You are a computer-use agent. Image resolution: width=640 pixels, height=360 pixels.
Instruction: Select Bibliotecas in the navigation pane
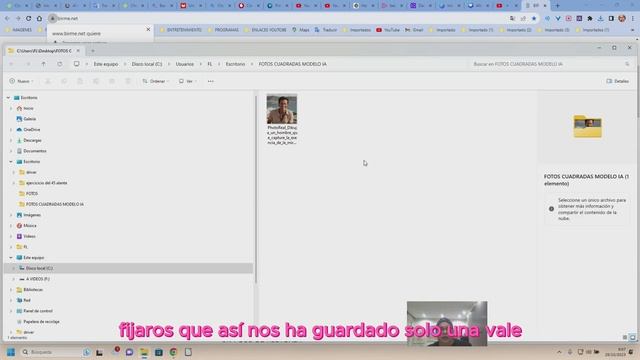point(33,289)
